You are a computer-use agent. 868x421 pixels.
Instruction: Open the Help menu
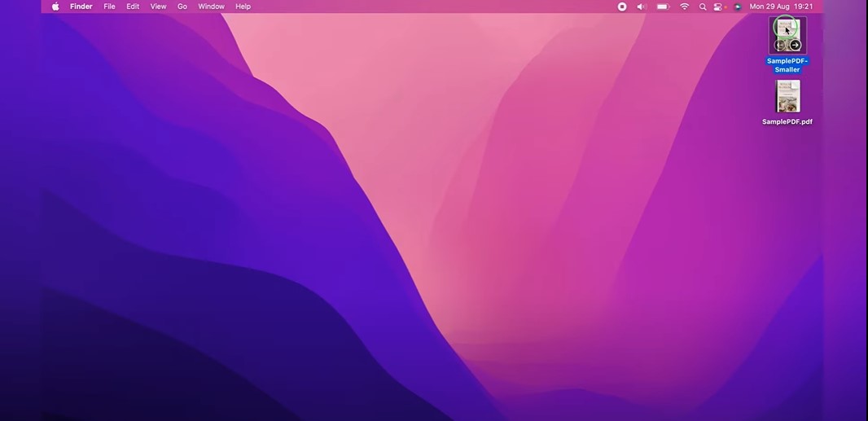[x=243, y=7]
